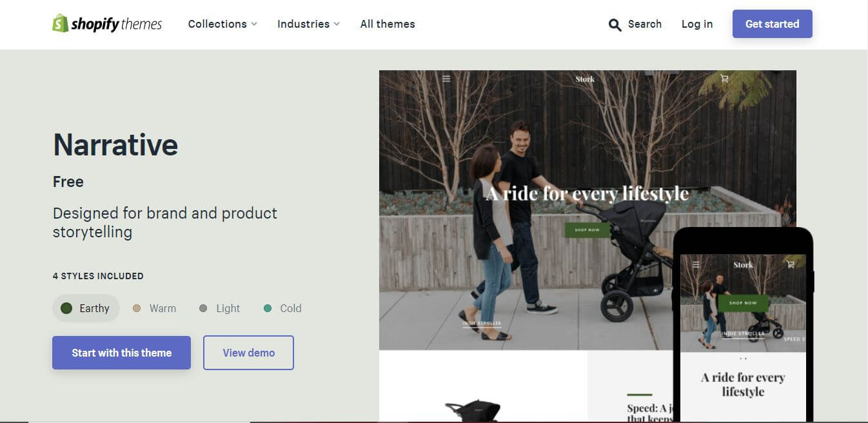
Task: Open the Collections chevron arrow
Action: [x=254, y=24]
